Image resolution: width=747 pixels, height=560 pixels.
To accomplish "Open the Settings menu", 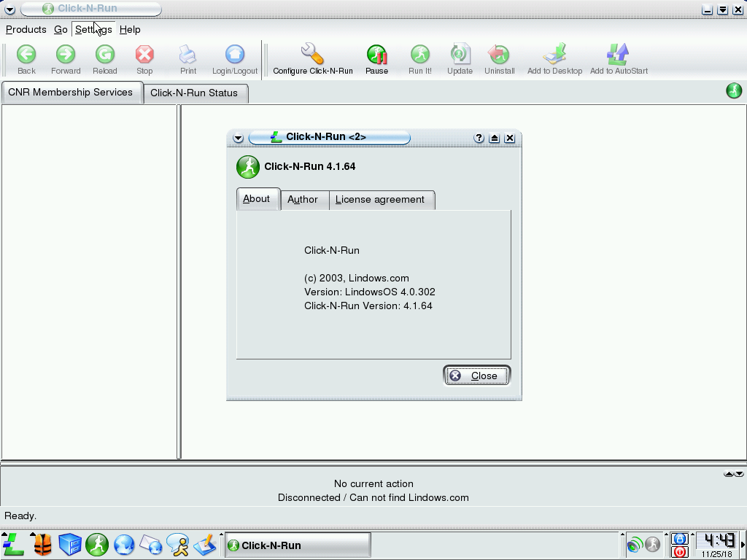I will coord(93,29).
